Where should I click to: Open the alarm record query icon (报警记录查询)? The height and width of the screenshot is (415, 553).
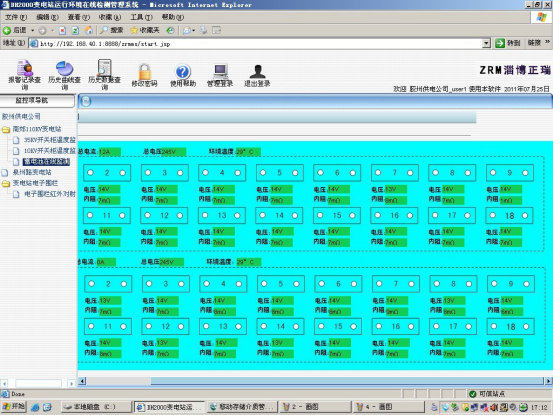pyautogui.click(x=24, y=68)
